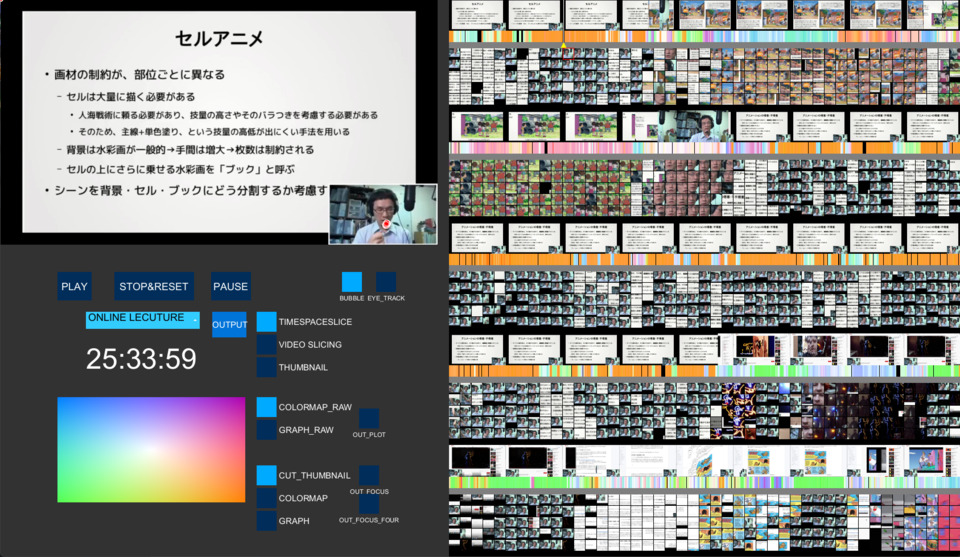Click STOP&RESET to reset playback
Screen dimensions: 960x557
153,287
